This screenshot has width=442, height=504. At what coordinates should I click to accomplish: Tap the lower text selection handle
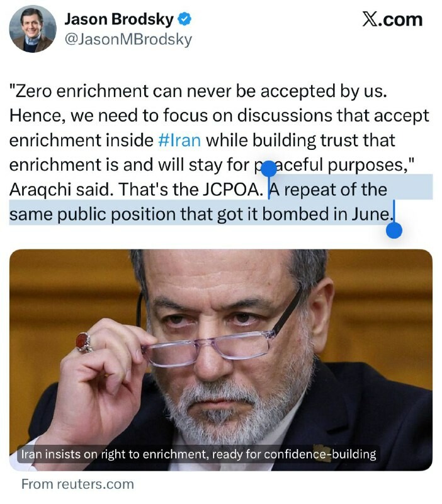click(394, 230)
